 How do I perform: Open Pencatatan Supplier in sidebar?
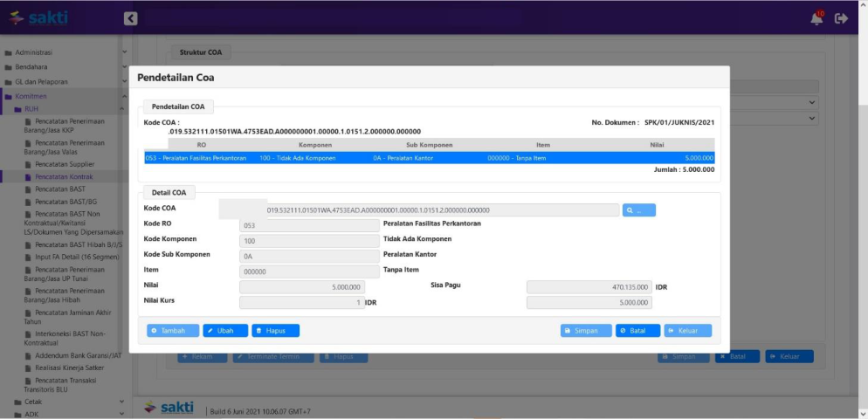pyautogui.click(x=65, y=164)
